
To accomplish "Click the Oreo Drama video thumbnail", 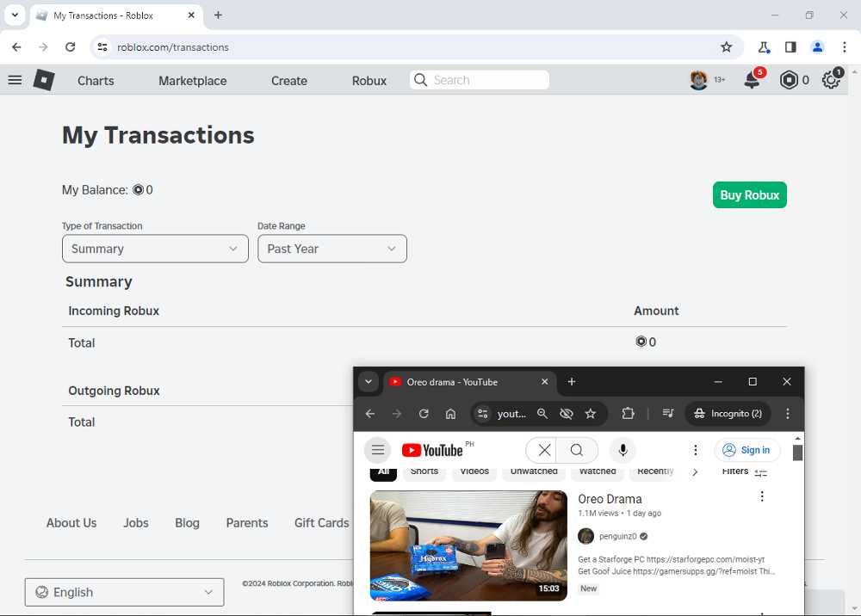I will coord(468,545).
